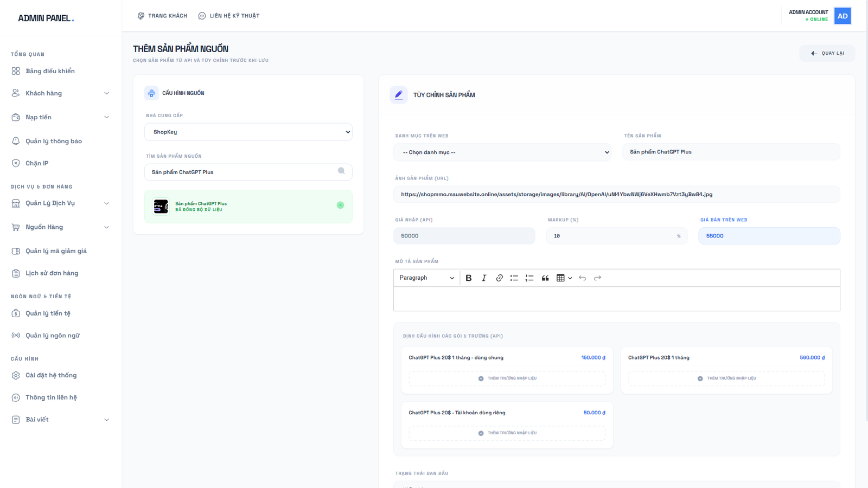Click the undo arrow in editor toolbar

582,278
